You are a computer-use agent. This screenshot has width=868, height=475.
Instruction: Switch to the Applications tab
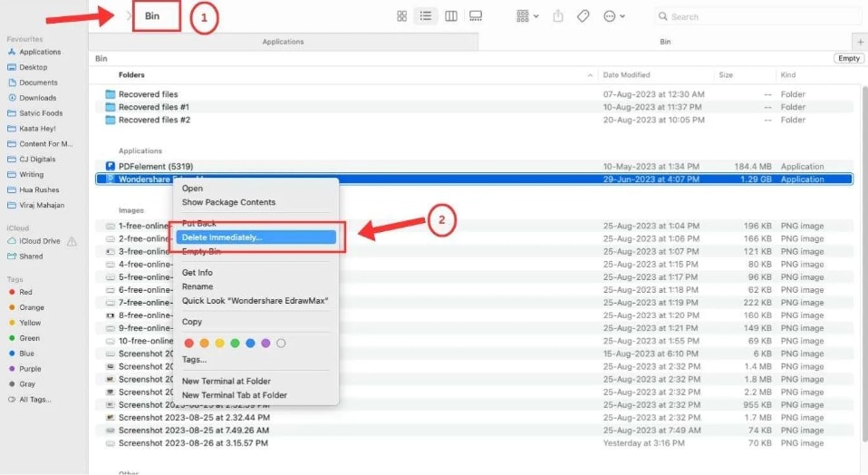(x=283, y=42)
